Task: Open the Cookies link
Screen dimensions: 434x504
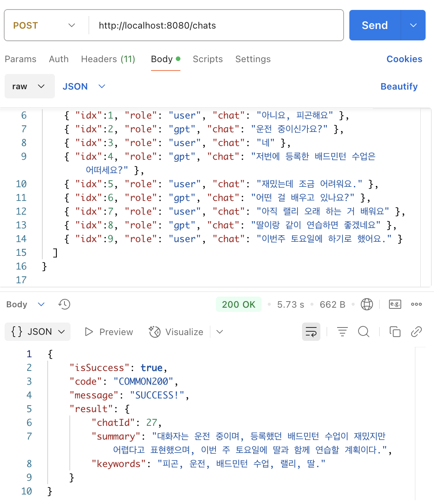Action: click(x=404, y=59)
